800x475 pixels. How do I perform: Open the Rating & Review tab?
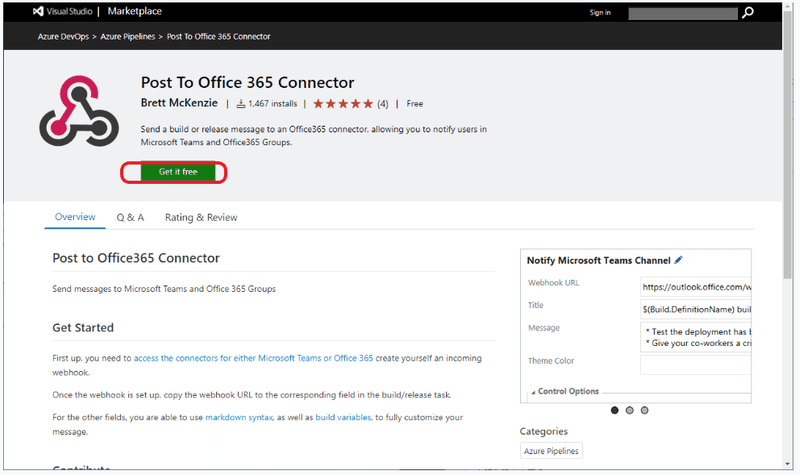tap(201, 217)
